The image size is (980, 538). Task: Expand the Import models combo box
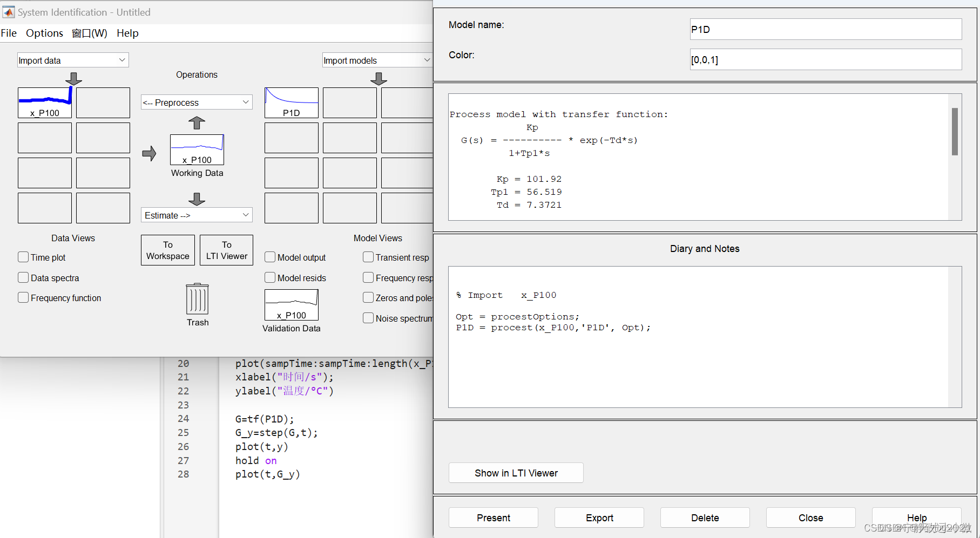point(377,60)
